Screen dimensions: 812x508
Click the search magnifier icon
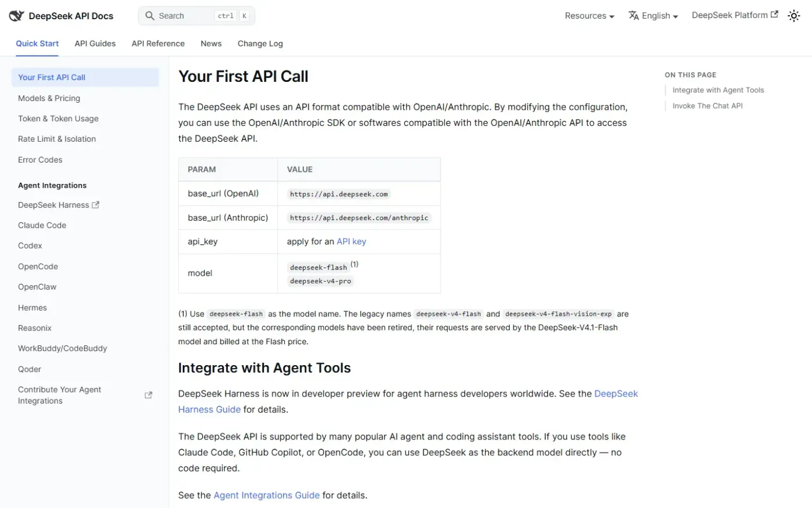(150, 16)
